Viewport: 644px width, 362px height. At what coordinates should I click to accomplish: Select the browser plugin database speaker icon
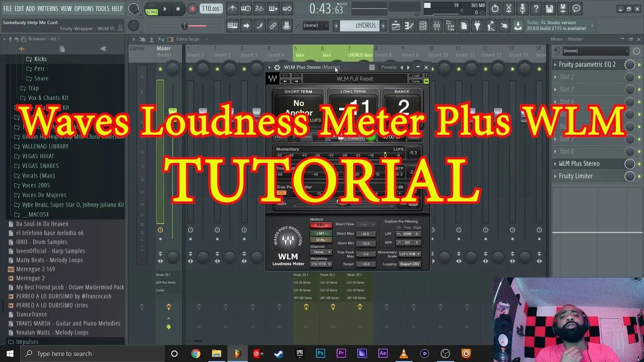click(103, 49)
